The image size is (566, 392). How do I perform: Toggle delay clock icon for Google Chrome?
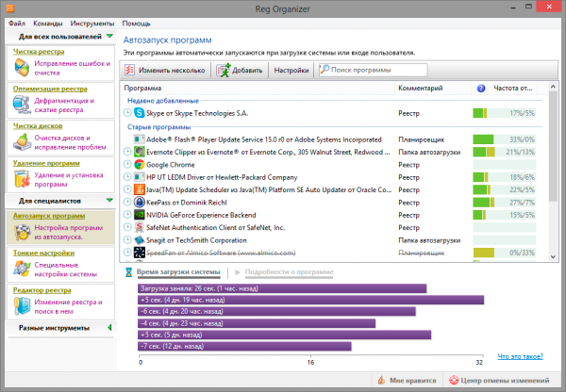point(127,164)
